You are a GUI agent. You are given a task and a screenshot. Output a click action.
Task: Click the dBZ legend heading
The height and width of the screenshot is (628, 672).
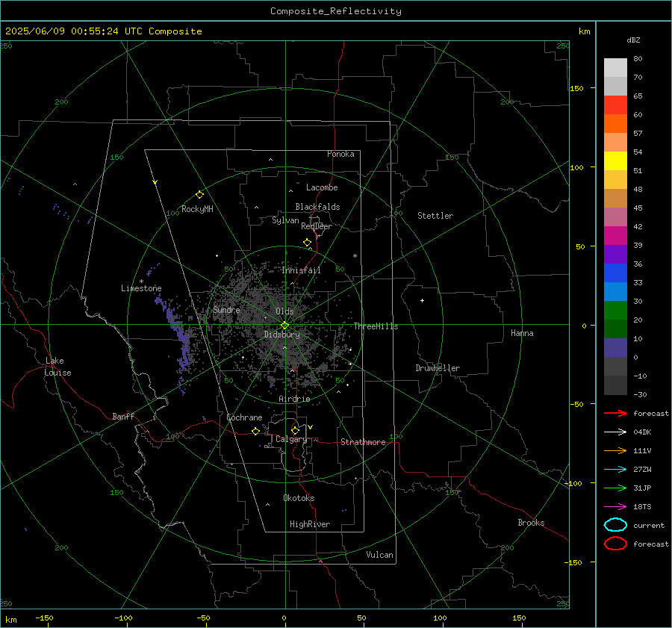(x=633, y=40)
